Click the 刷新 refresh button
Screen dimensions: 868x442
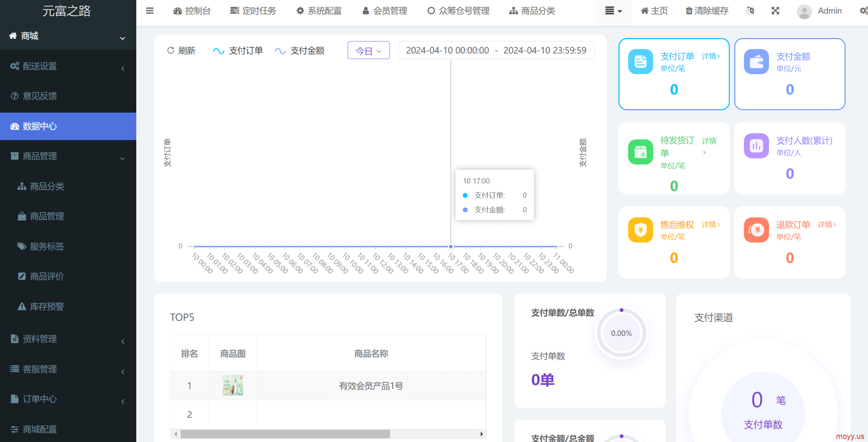point(181,51)
